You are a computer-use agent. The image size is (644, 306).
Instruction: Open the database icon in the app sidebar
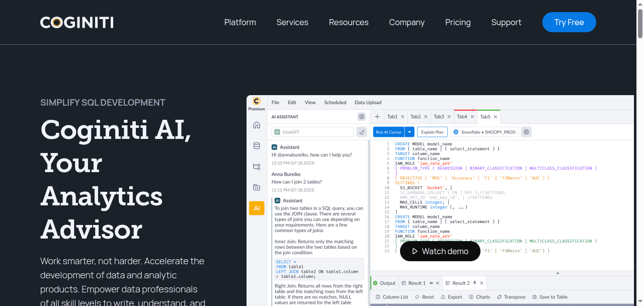coord(257,146)
